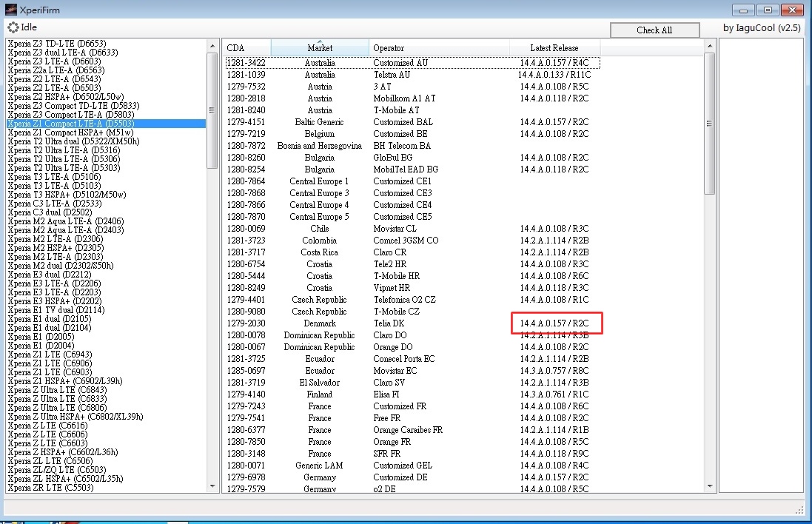The width and height of the screenshot is (812, 524).
Task: Select the Orange DO row
Action: [x=412, y=347]
